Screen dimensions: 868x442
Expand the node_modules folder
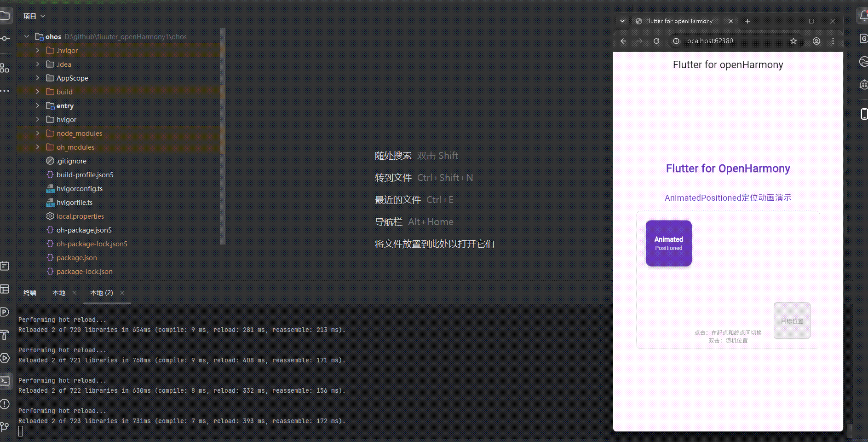click(38, 133)
